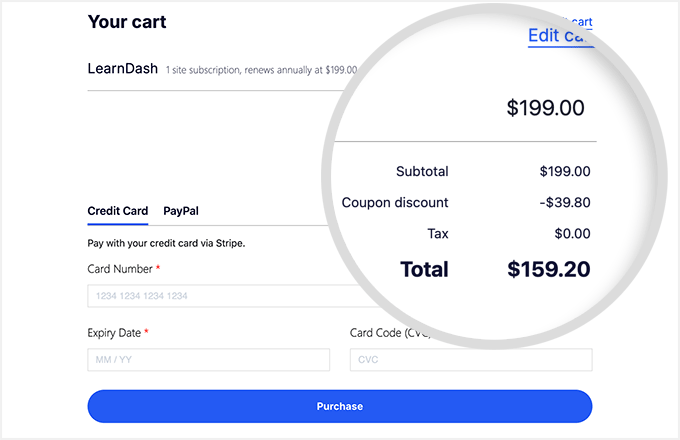680x440 pixels.
Task: Click the Expiry Date field label
Action: tap(116, 333)
